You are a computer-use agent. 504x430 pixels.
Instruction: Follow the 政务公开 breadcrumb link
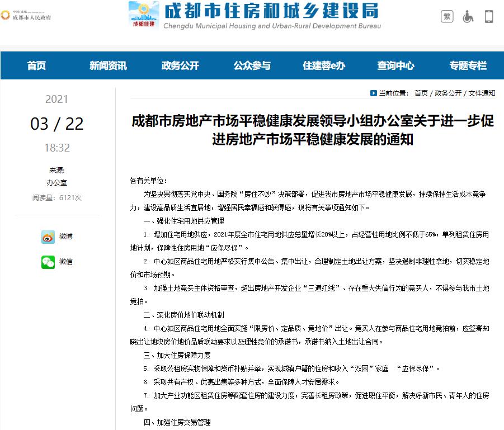(x=448, y=93)
